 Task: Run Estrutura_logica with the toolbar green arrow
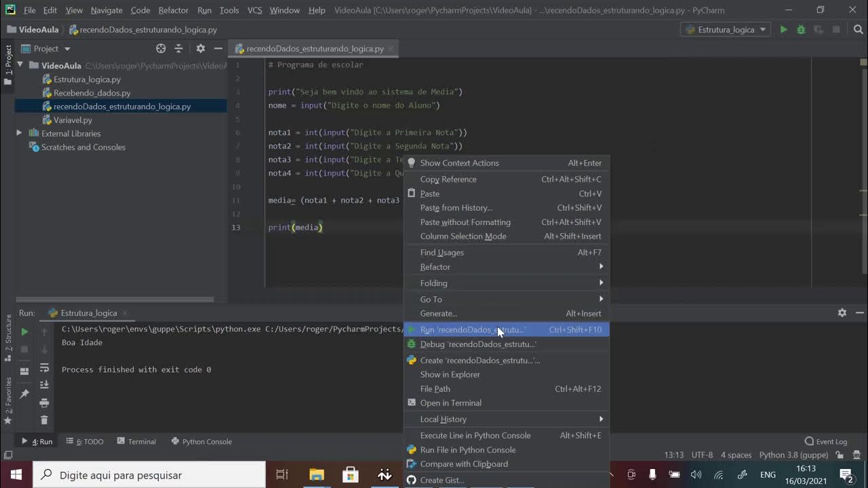pos(784,30)
